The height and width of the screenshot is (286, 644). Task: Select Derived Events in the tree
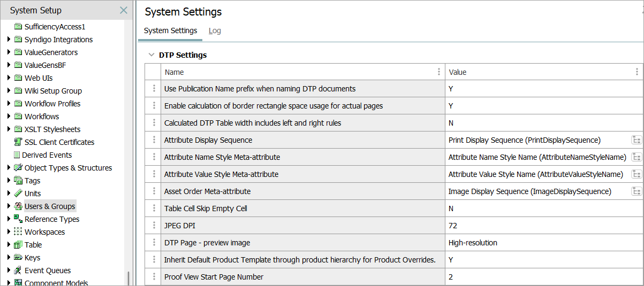(x=48, y=155)
